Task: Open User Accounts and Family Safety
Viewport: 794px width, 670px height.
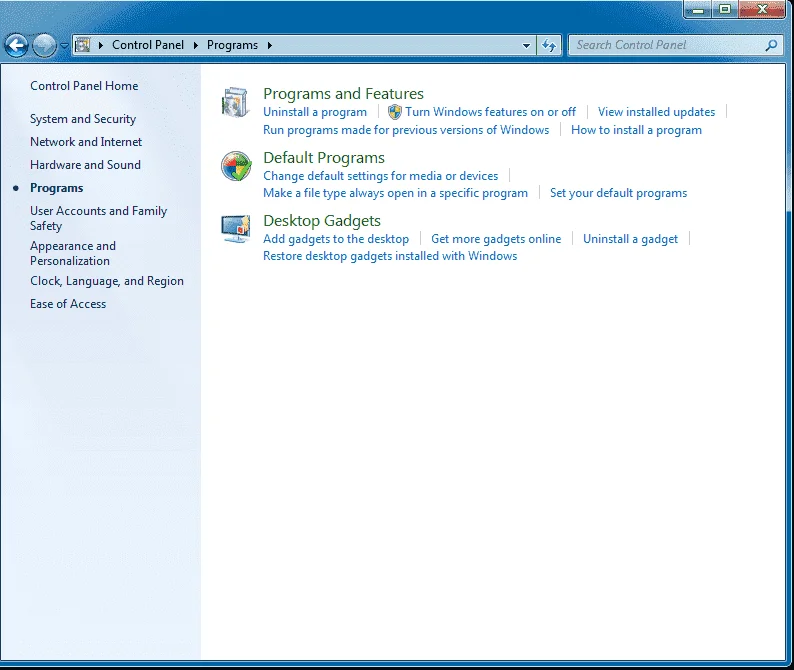Action: coord(99,218)
